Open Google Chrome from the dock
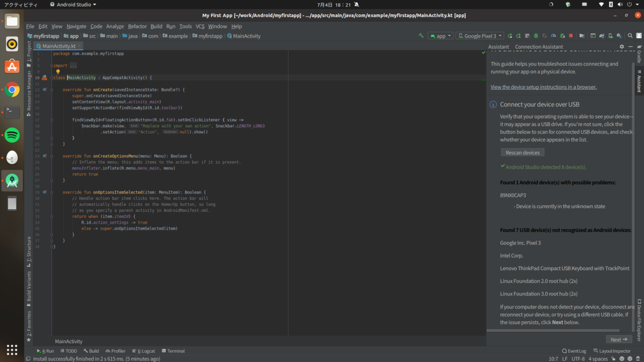This screenshot has width=644, height=362. pyautogui.click(x=12, y=90)
